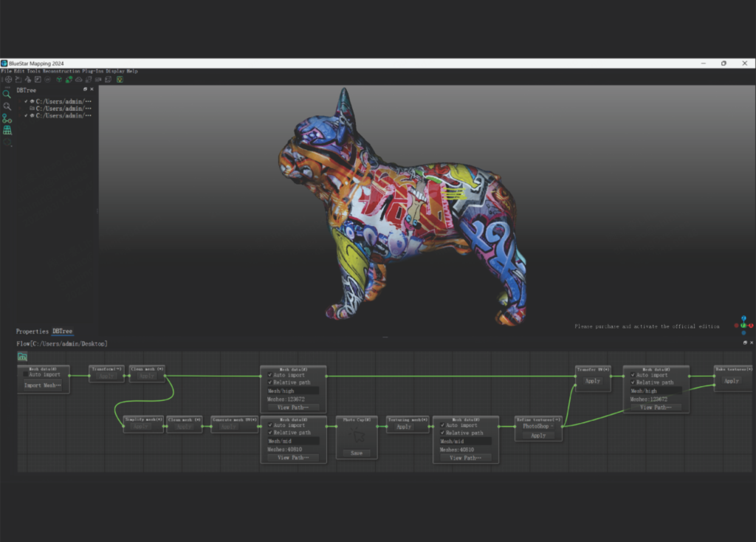This screenshot has width=756, height=542.
Task: Click the wireframe grid icon in left sidebar
Action: 7,130
